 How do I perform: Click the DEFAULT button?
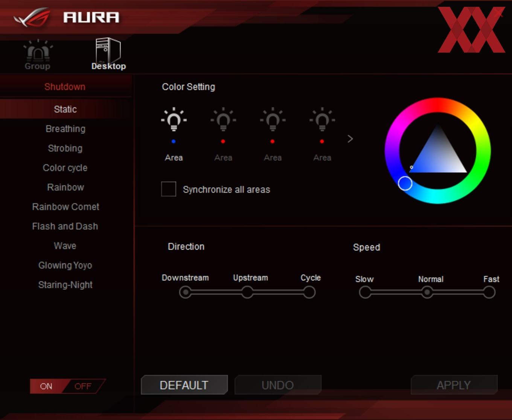(x=184, y=385)
